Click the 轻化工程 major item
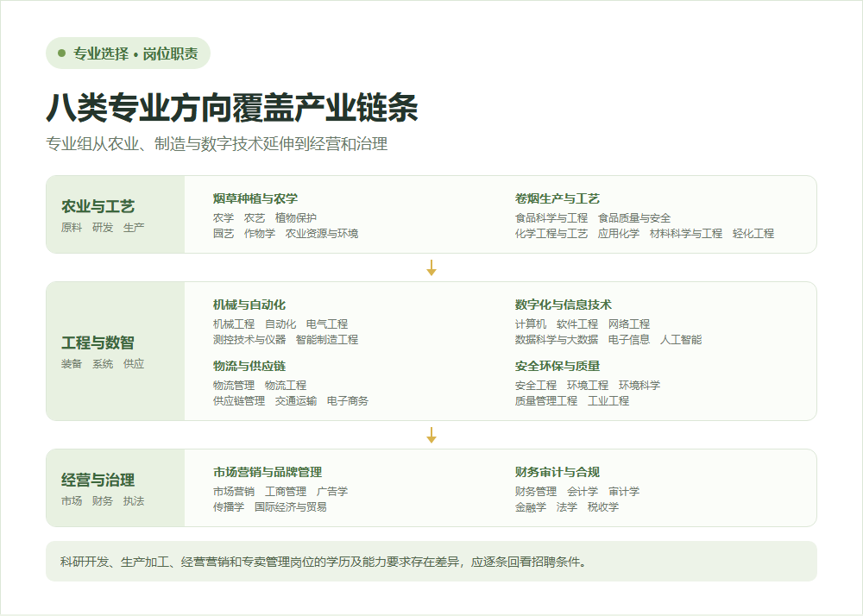 pyautogui.click(x=753, y=234)
